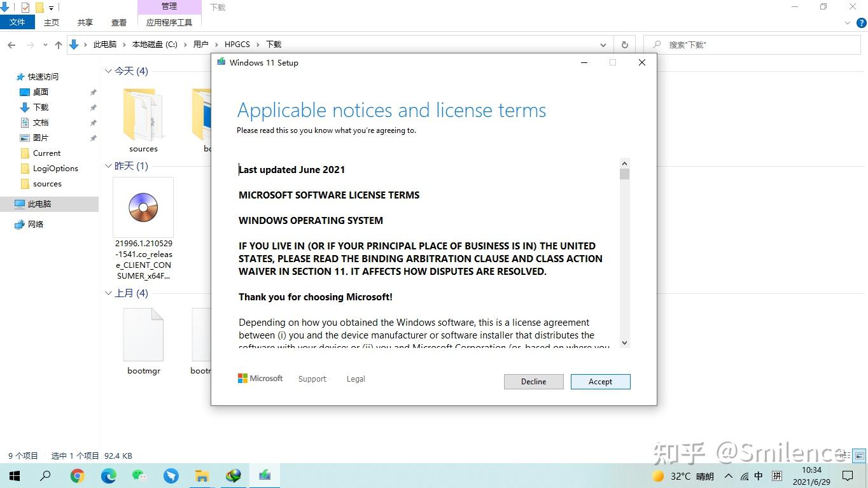Open 桌面 in quick access

pos(41,92)
